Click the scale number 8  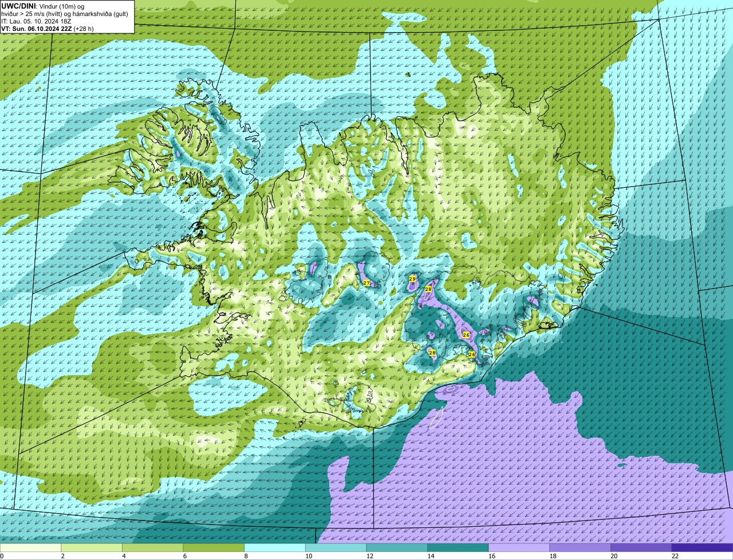pos(246,556)
